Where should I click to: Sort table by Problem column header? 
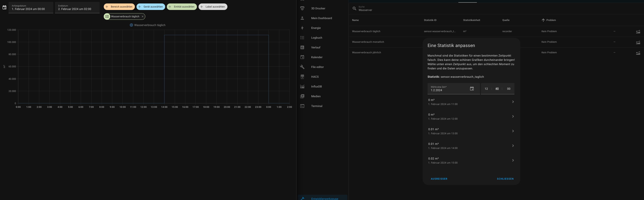point(551,20)
